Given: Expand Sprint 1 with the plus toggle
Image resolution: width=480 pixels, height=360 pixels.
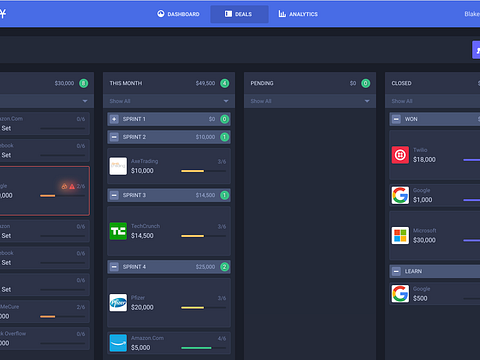Looking at the screenshot, I should click(114, 119).
